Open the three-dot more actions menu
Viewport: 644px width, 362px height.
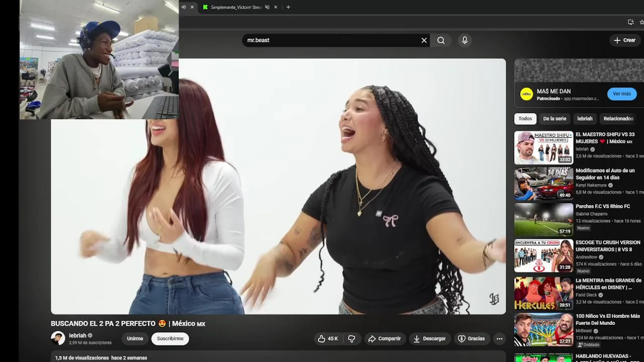click(500, 339)
